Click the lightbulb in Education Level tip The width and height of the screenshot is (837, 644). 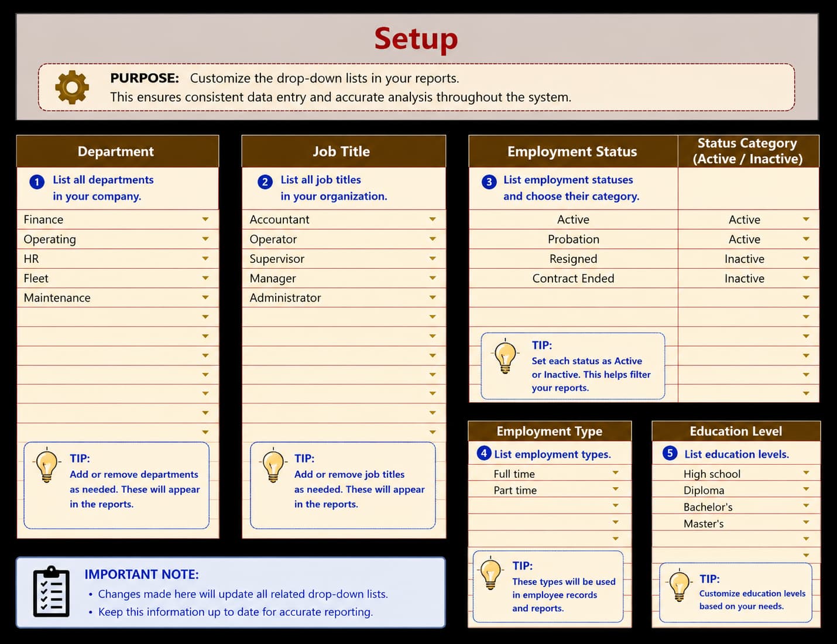click(679, 585)
